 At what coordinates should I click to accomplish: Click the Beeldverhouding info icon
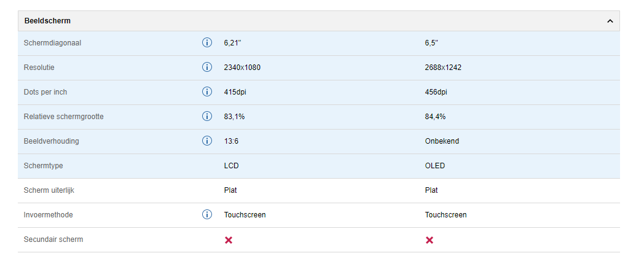click(x=207, y=141)
